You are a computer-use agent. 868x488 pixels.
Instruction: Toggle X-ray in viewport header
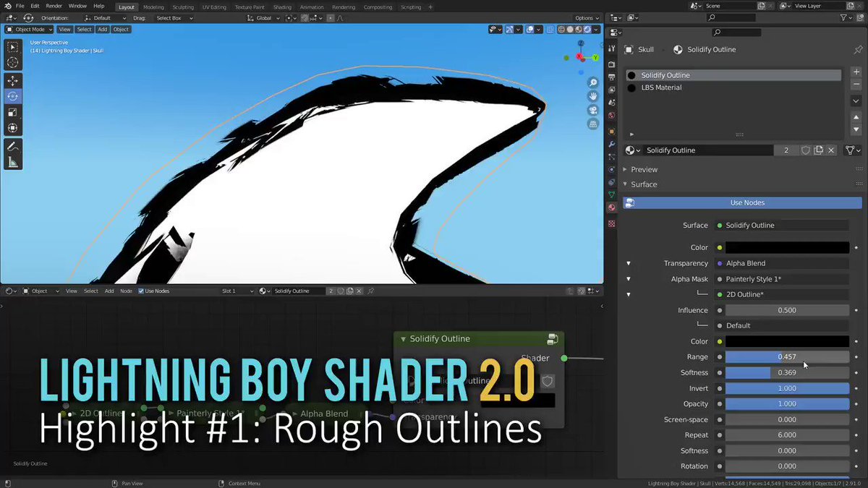[552, 30]
